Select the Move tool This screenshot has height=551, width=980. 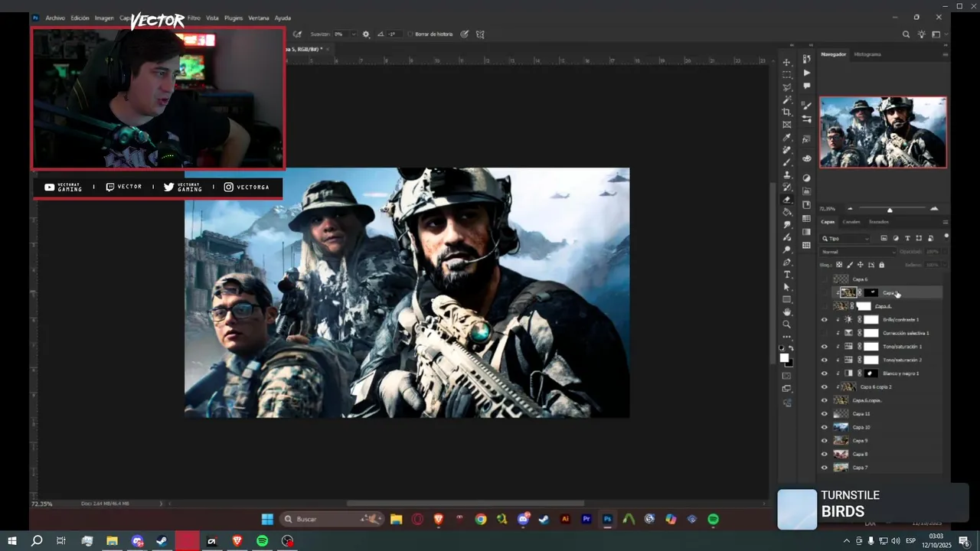point(786,62)
